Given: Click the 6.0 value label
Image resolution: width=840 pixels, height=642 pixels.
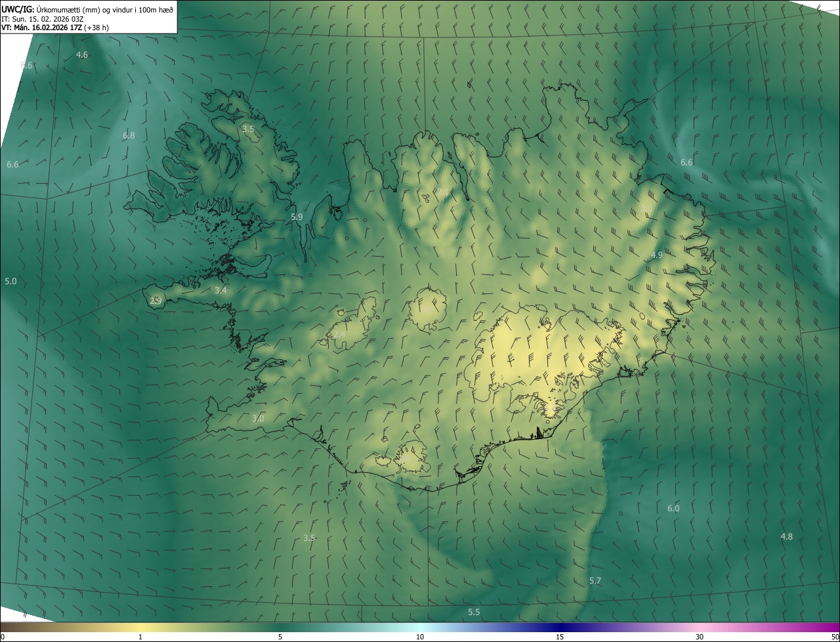Looking at the screenshot, I should click(673, 509).
